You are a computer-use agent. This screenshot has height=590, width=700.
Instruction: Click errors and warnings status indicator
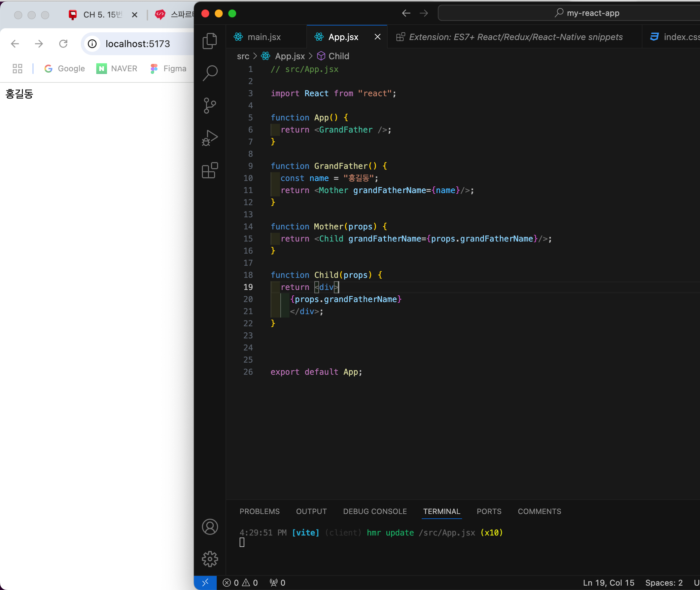241,583
